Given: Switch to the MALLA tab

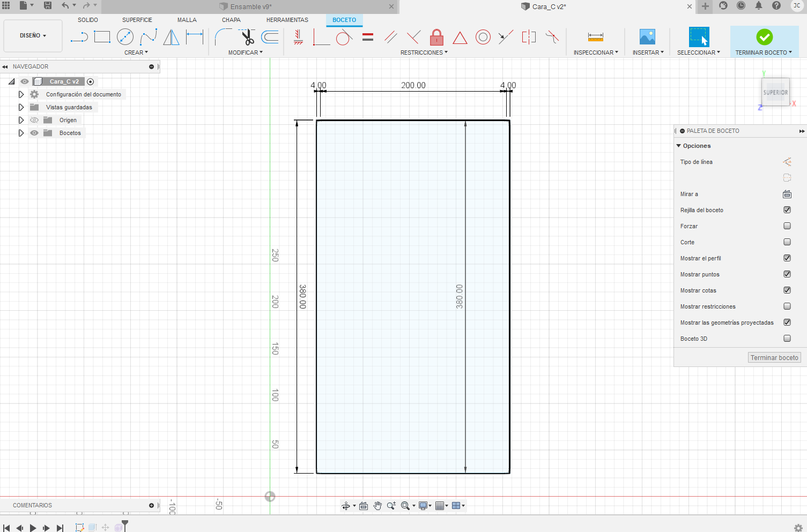Looking at the screenshot, I should (187, 20).
